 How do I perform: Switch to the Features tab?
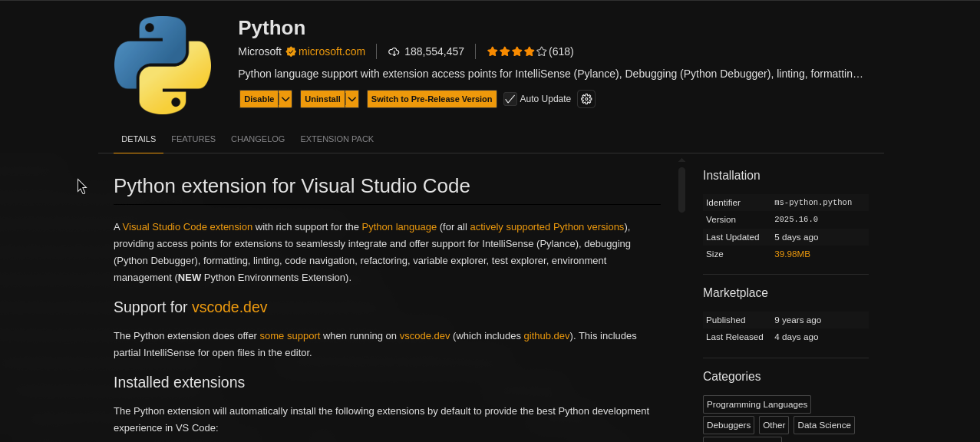pyautogui.click(x=193, y=139)
